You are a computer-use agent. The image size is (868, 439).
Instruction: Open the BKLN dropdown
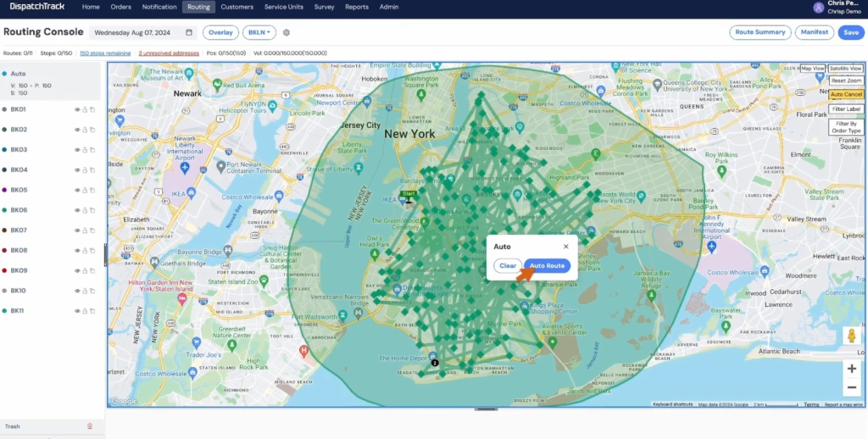click(259, 33)
